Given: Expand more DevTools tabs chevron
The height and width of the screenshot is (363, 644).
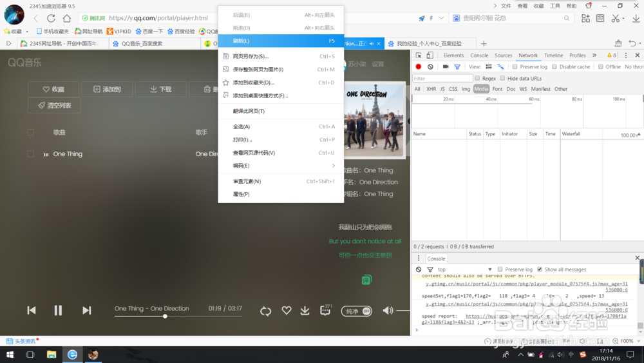Looking at the screenshot, I should 594,55.
